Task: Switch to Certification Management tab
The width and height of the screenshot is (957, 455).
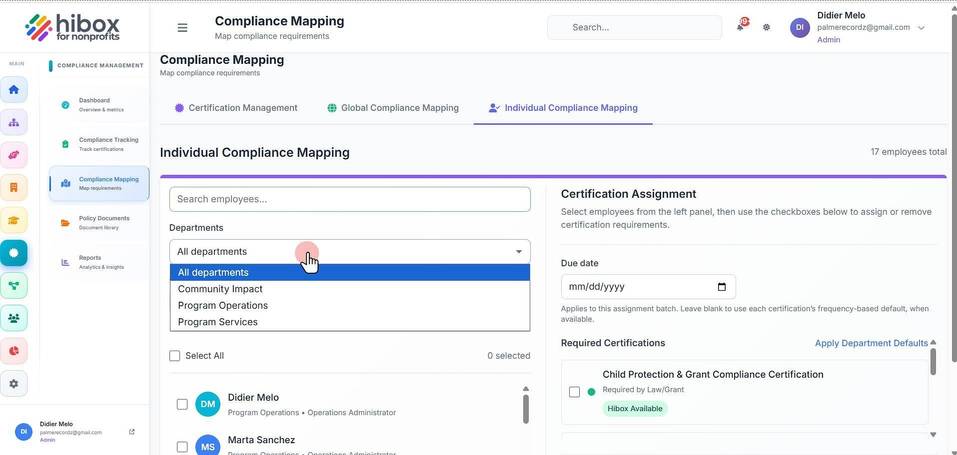Action: [x=236, y=108]
